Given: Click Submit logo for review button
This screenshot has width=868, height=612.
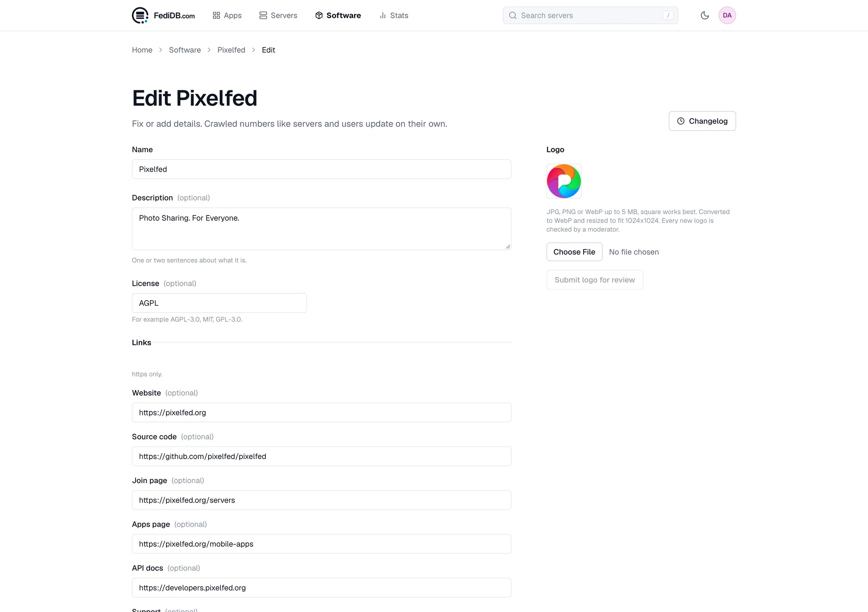Looking at the screenshot, I should [x=595, y=280].
